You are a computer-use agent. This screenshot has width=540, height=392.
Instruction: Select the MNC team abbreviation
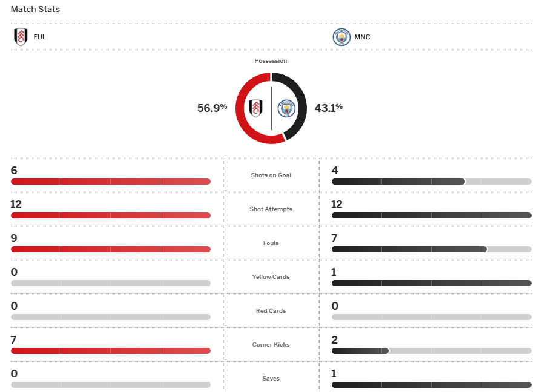[x=363, y=38]
